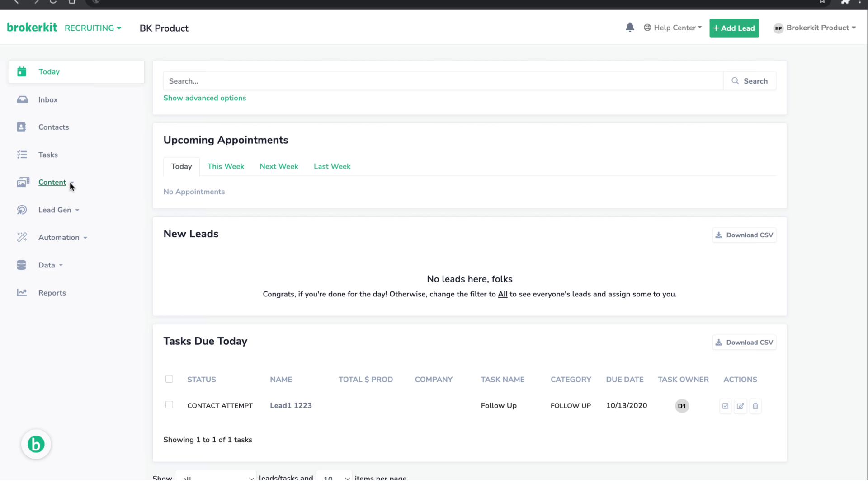Click the Inbox tray icon
Viewport: 868px width, 488px height.
click(22, 99)
